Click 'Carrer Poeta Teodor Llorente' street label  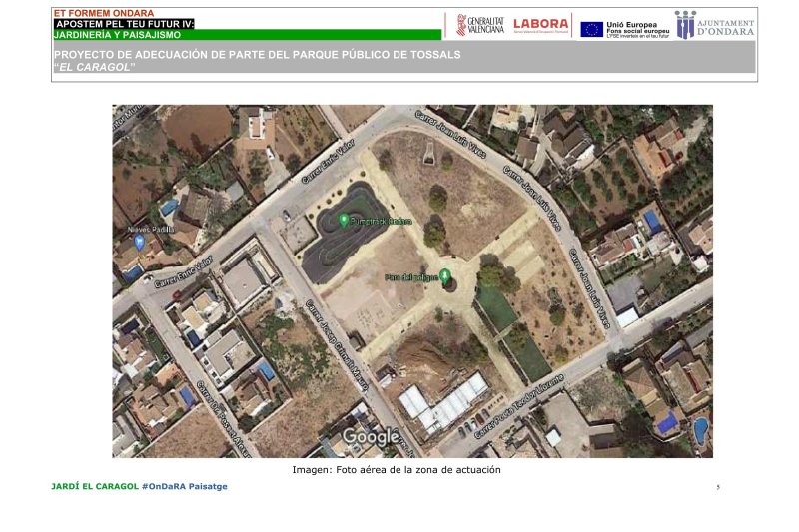coord(519,407)
